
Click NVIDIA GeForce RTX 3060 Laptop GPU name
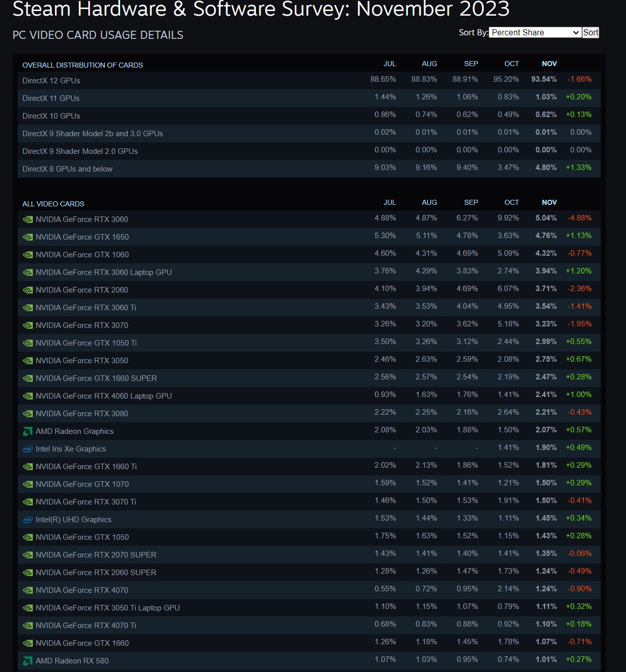pyautogui.click(x=104, y=272)
